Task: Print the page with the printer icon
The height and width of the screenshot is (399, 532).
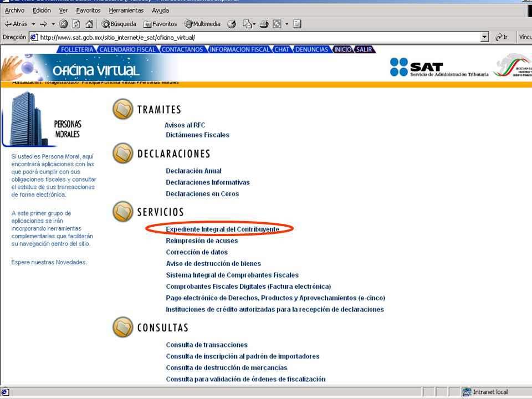Action: pos(264,24)
